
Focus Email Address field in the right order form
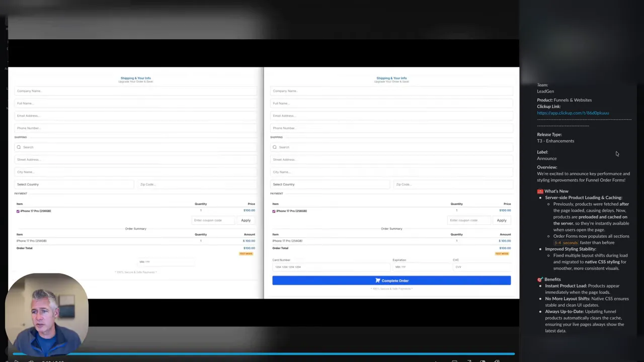coord(391,116)
